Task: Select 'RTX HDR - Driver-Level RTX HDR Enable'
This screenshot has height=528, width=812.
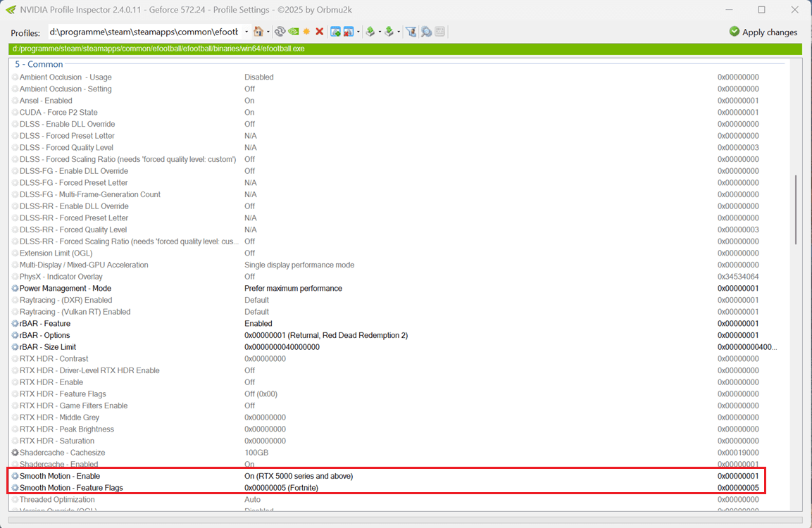Action: point(89,370)
